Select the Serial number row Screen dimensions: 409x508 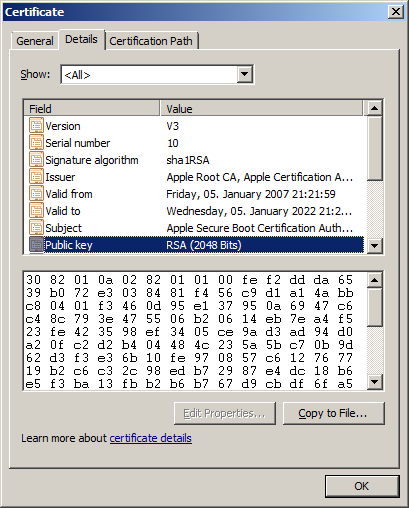(194, 143)
